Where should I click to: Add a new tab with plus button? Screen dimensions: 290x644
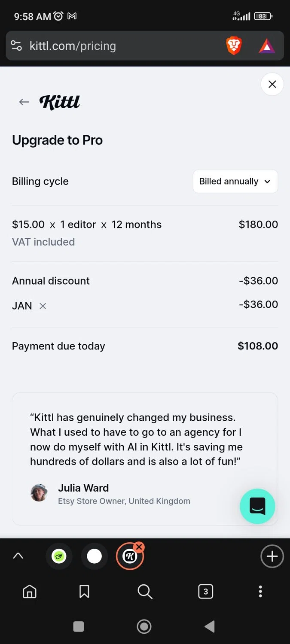pyautogui.click(x=272, y=556)
